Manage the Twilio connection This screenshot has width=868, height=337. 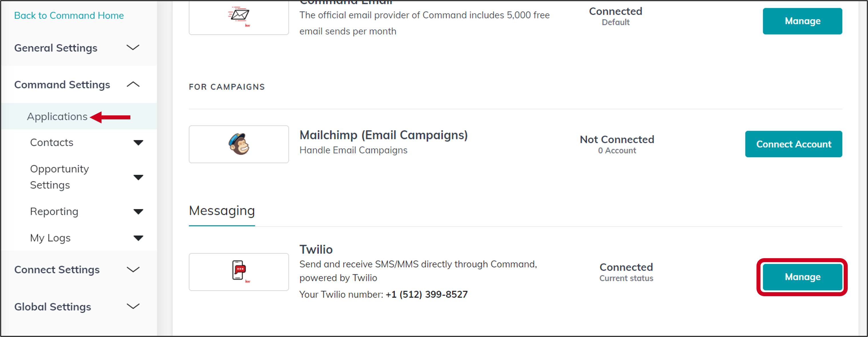tap(802, 277)
